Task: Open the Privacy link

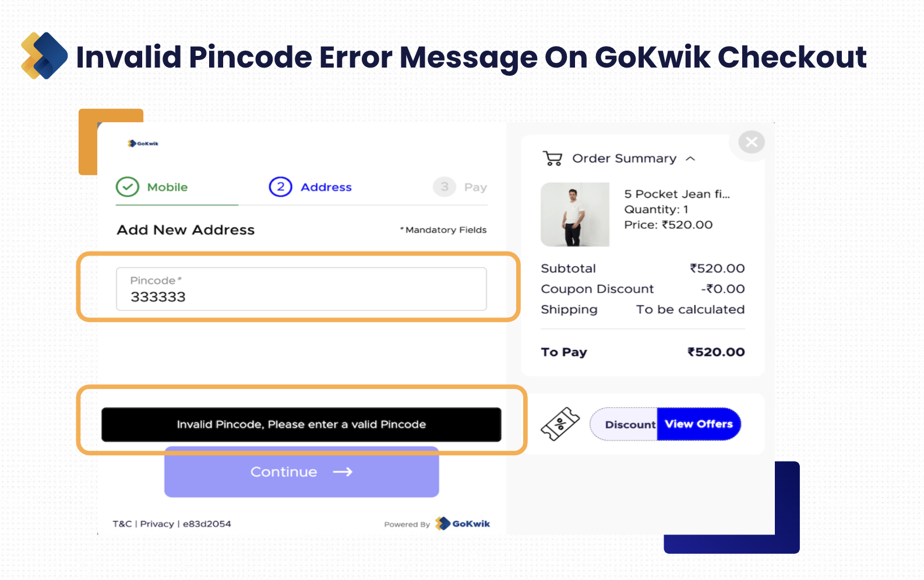Action: (157, 524)
